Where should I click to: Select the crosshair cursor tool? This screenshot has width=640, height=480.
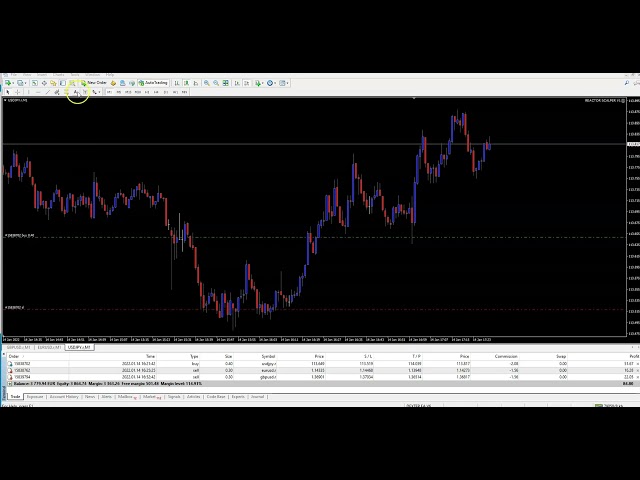tap(17, 92)
